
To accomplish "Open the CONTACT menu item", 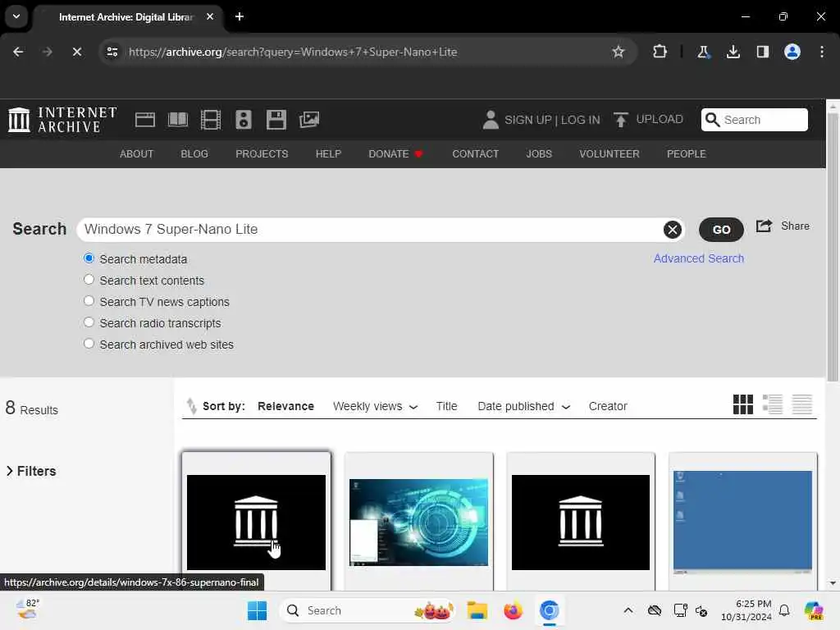I will click(475, 153).
